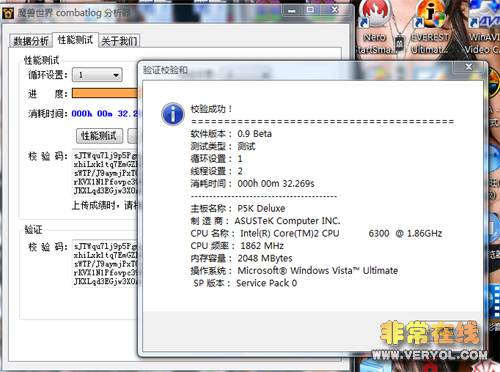Click the partly hidden button beside 性能测试 button
Image resolution: width=500 pixels, height=372 pixels.
pyautogui.click(x=133, y=136)
